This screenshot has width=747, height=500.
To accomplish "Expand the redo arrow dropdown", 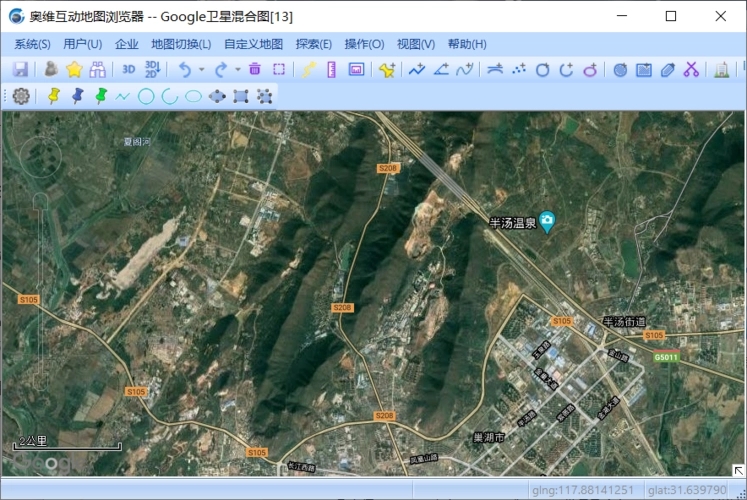I will (238, 70).
